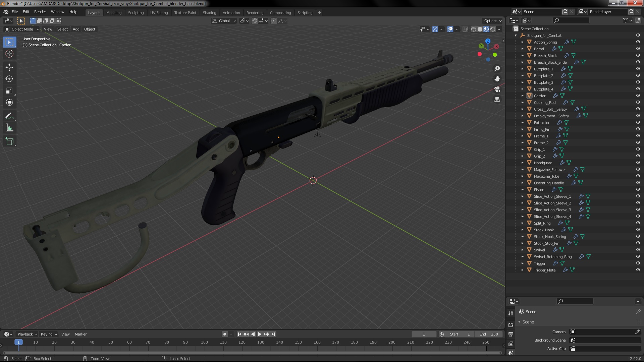Image resolution: width=644 pixels, height=362 pixels.
Task: Play the animation forward
Action: [259, 334]
